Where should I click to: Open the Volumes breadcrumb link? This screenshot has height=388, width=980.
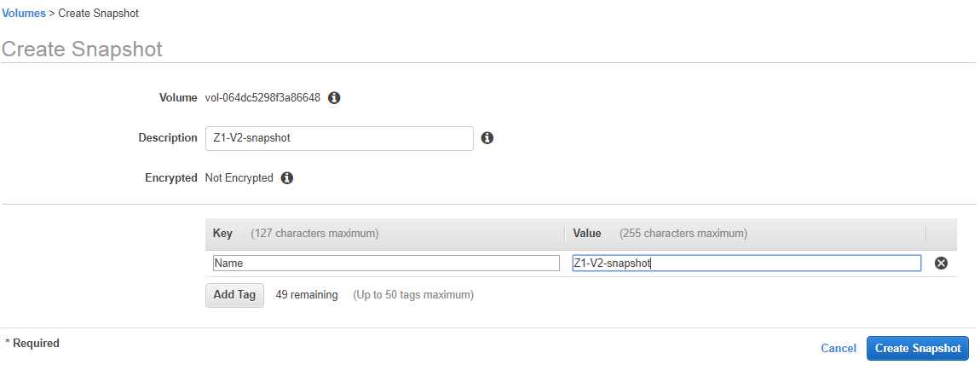pos(24,14)
